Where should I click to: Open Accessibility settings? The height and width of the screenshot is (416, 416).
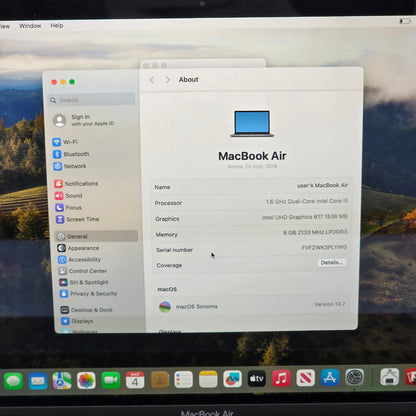(x=79, y=259)
